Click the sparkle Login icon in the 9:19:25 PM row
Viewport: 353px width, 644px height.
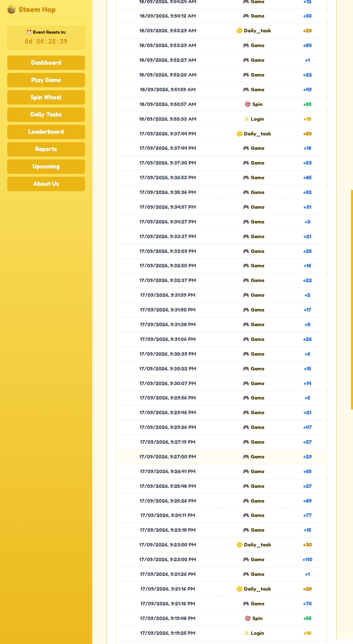pyautogui.click(x=246, y=633)
